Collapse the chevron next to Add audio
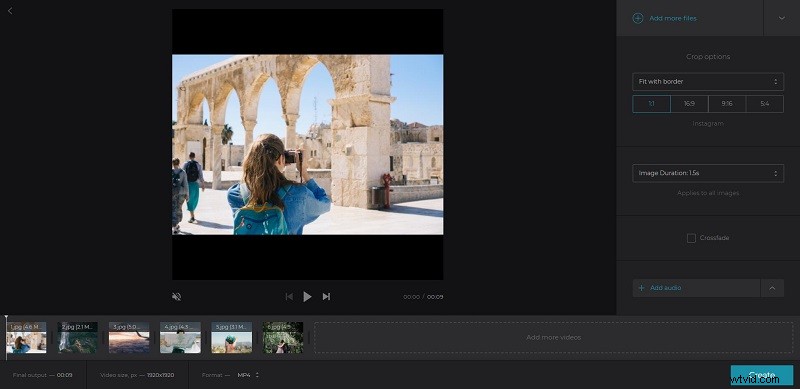The width and height of the screenshot is (800, 389). click(x=772, y=288)
